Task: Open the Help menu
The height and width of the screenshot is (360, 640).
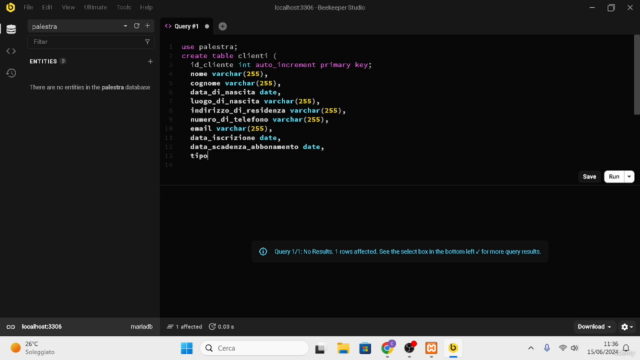Action: (x=146, y=7)
